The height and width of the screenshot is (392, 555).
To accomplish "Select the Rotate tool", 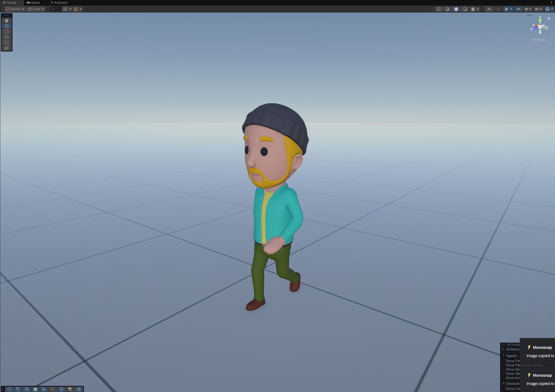I will (x=7, y=31).
